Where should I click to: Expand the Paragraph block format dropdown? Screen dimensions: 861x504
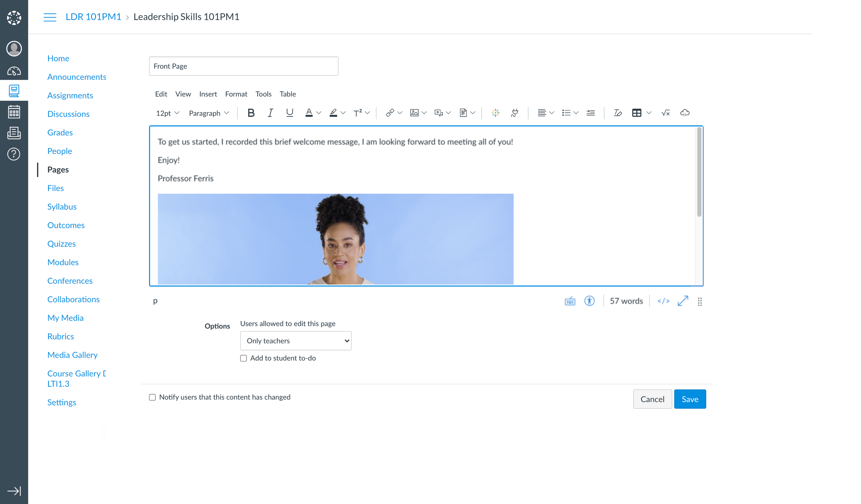click(x=209, y=113)
